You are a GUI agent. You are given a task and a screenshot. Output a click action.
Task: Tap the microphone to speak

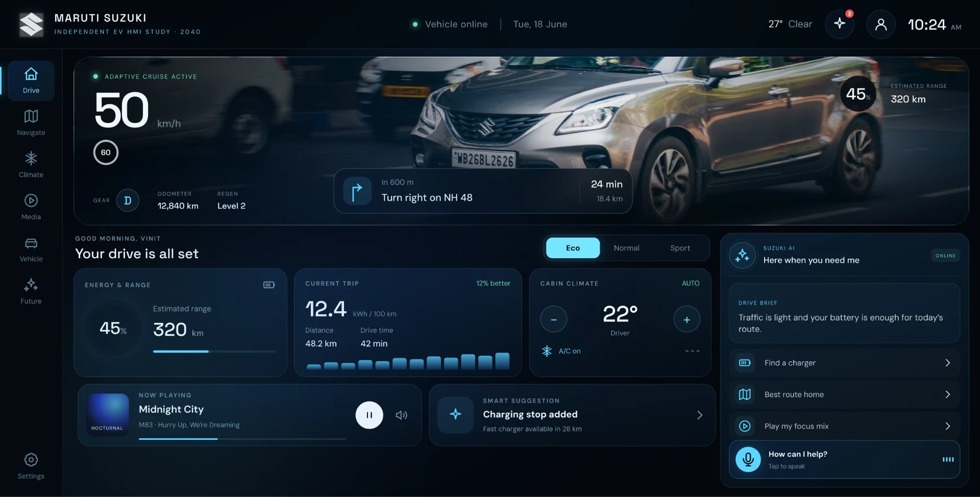point(748,460)
